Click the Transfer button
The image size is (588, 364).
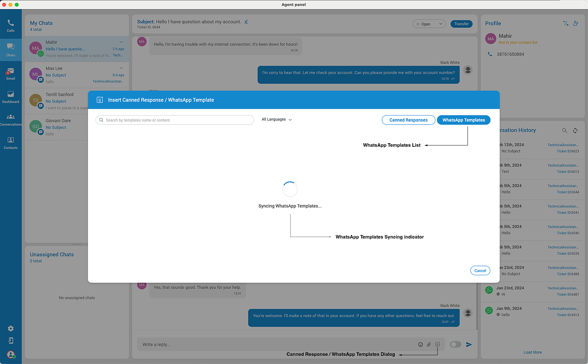coord(461,24)
